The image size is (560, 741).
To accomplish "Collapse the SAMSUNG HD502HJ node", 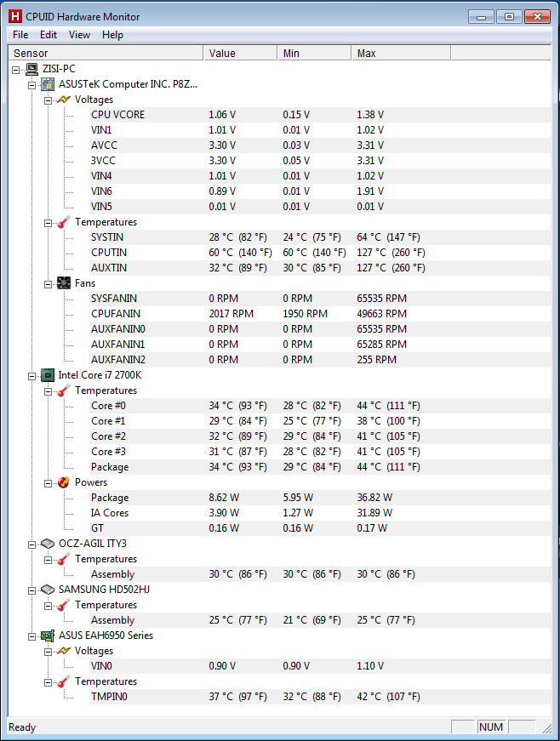I will 32,590.
